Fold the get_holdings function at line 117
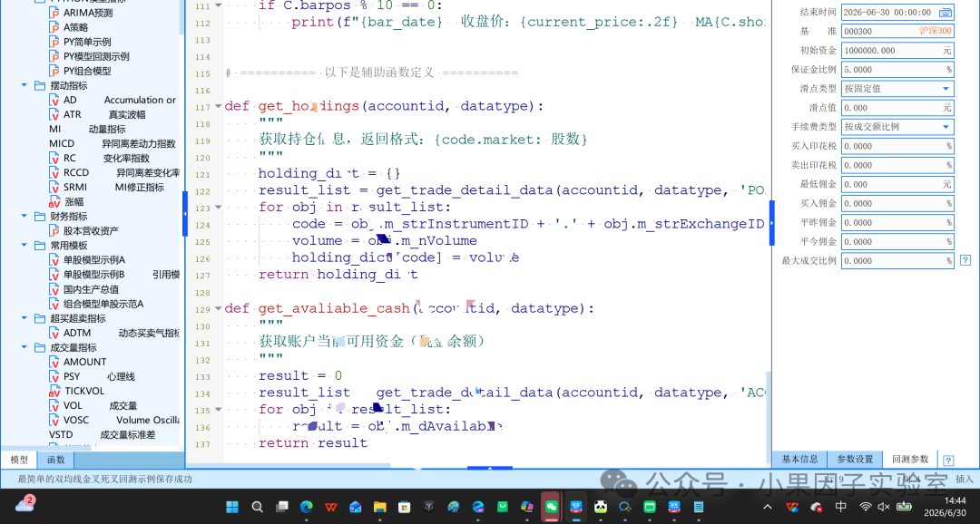Image resolution: width=980 pixels, height=524 pixels. coord(218,106)
